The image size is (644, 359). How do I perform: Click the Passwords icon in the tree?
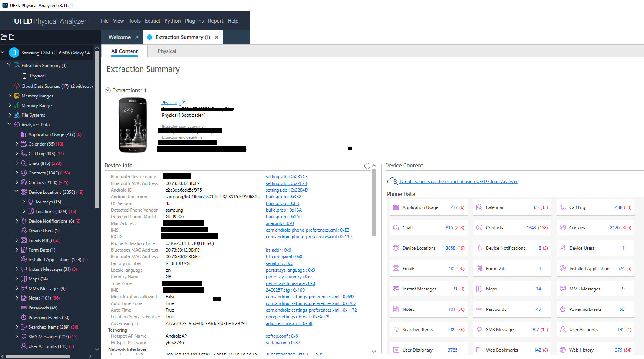24,308
